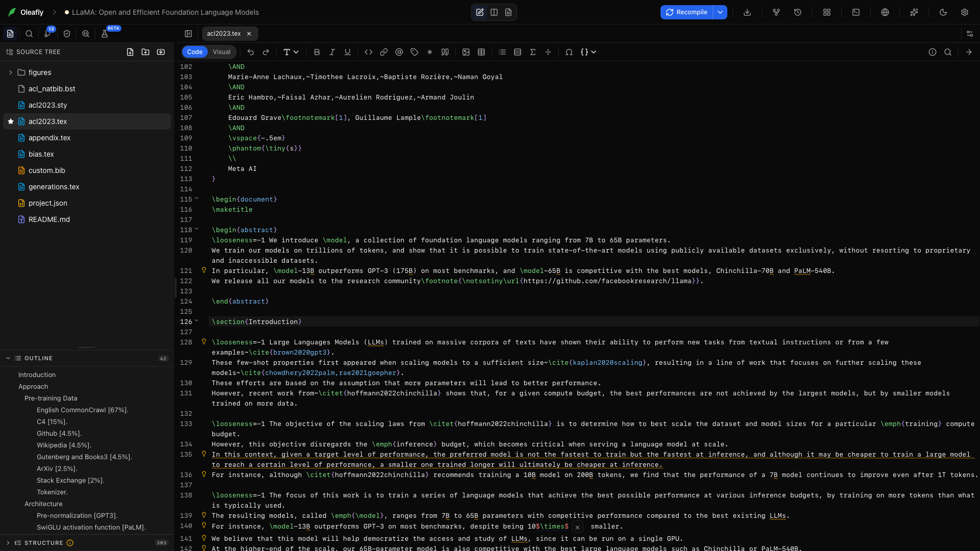Insert inline code with the code icon
The height and width of the screenshot is (551, 980).
pos(369,52)
